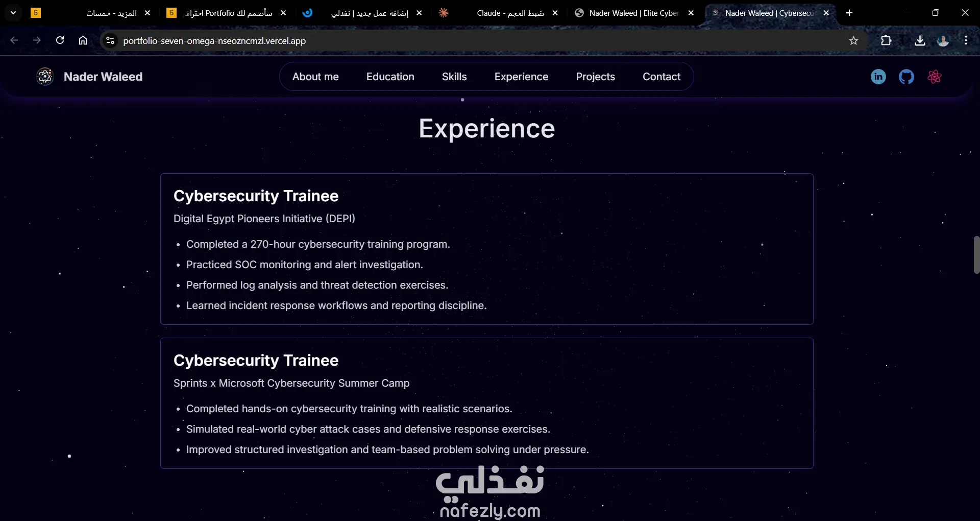Viewport: 980px width, 521px height.
Task: Go forward to the next page
Action: pyautogui.click(x=37, y=40)
